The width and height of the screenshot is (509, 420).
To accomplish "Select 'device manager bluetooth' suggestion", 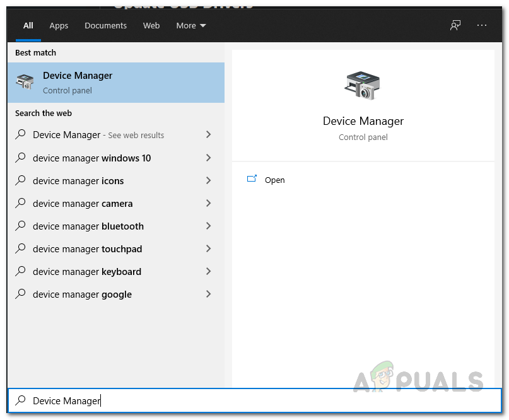I will (116, 226).
